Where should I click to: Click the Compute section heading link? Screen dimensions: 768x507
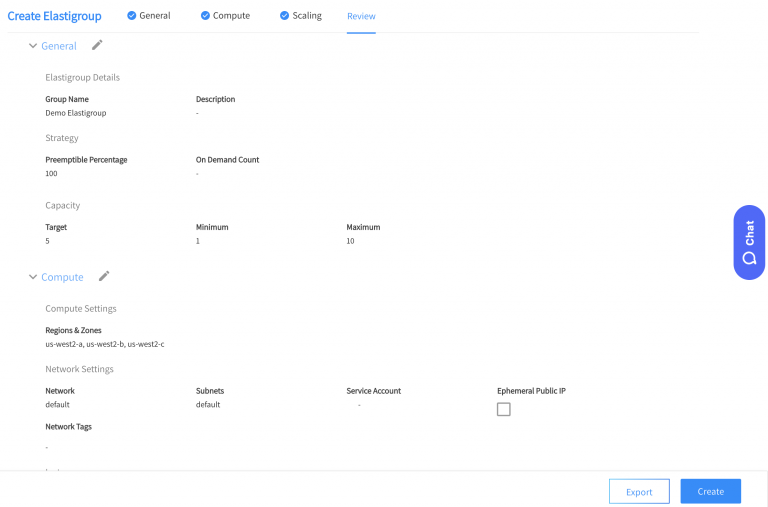[62, 277]
